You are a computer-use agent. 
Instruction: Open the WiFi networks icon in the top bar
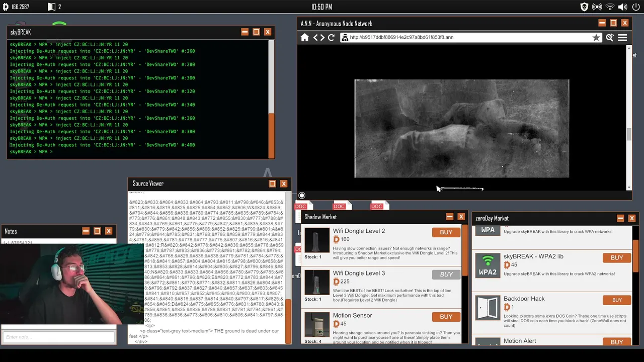pos(610,7)
